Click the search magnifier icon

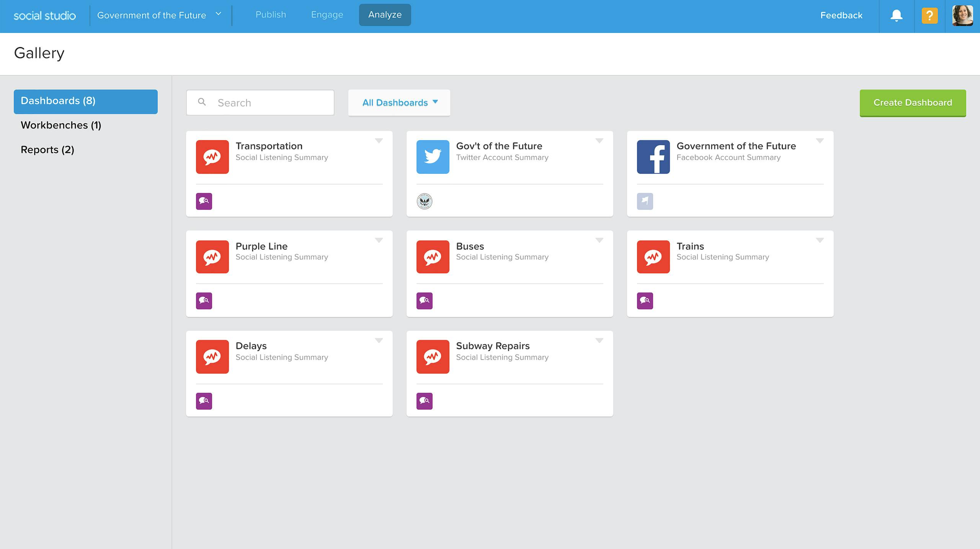point(202,102)
